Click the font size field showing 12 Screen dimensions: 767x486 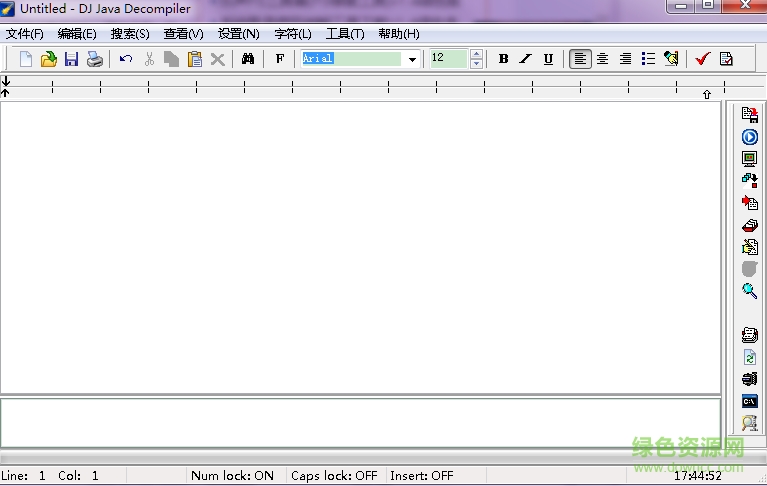point(449,59)
